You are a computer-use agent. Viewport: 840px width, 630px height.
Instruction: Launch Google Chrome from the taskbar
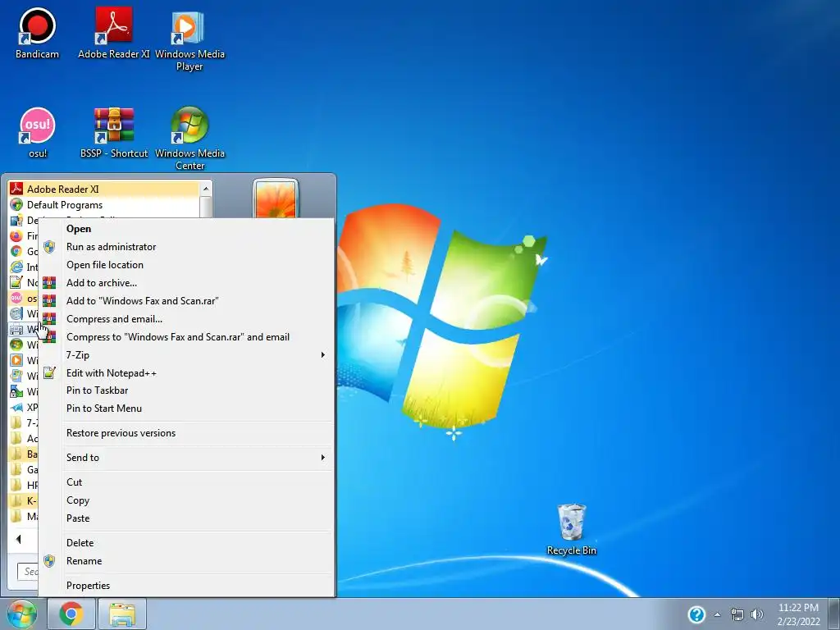click(71, 614)
